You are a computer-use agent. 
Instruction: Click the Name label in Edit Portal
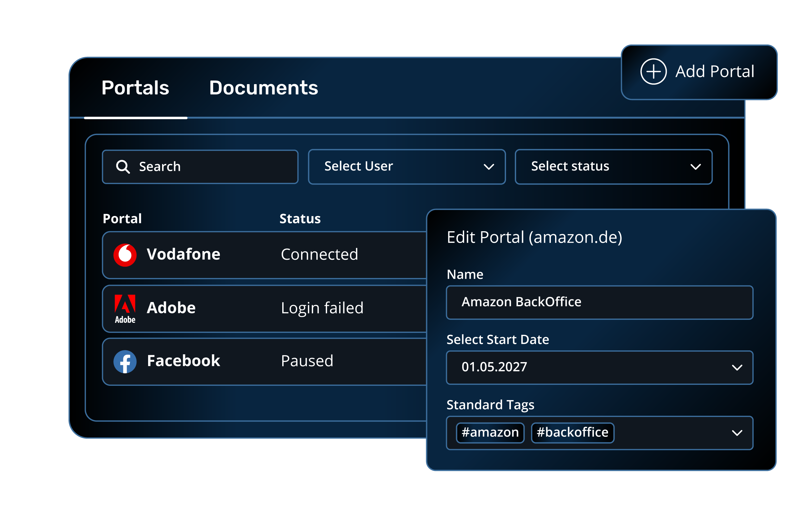point(465,274)
